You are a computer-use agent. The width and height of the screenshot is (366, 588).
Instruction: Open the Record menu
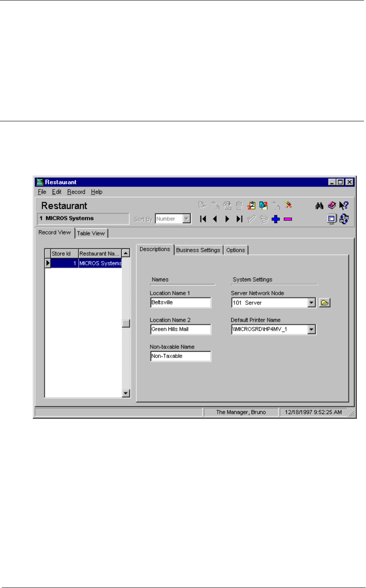(76, 192)
